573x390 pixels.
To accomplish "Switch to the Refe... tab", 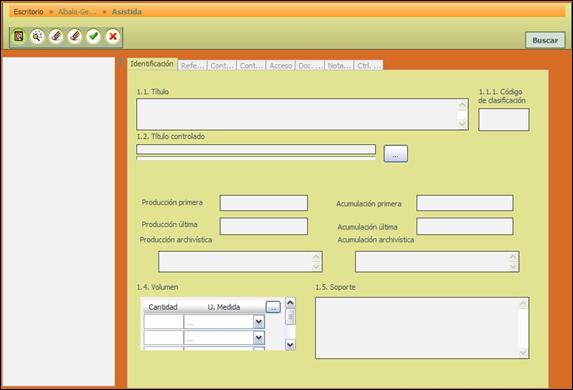I will tap(192, 65).
